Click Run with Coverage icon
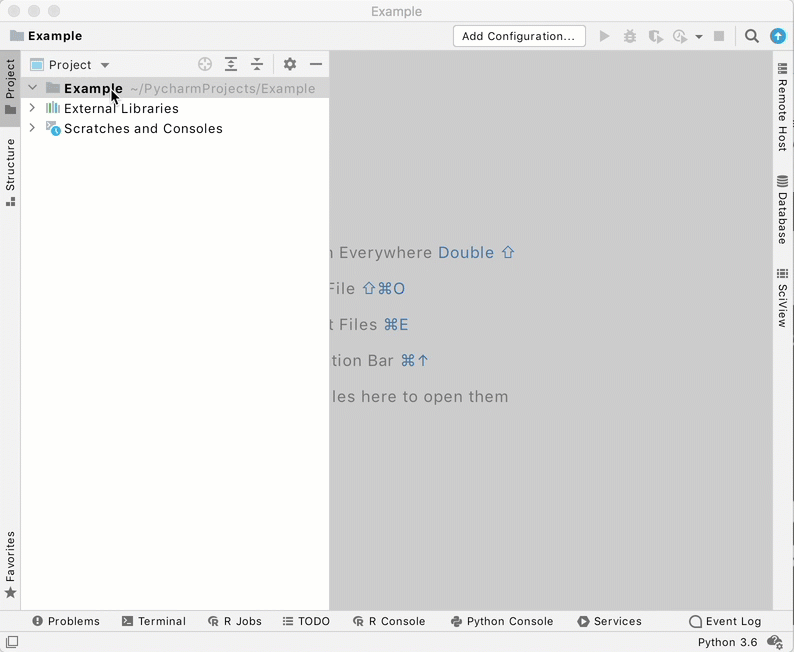This screenshot has width=794, height=652. tap(656, 36)
